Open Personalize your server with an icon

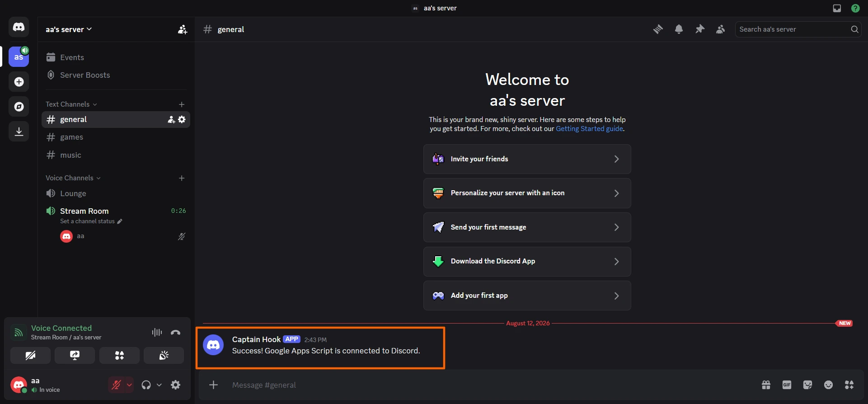tap(527, 193)
